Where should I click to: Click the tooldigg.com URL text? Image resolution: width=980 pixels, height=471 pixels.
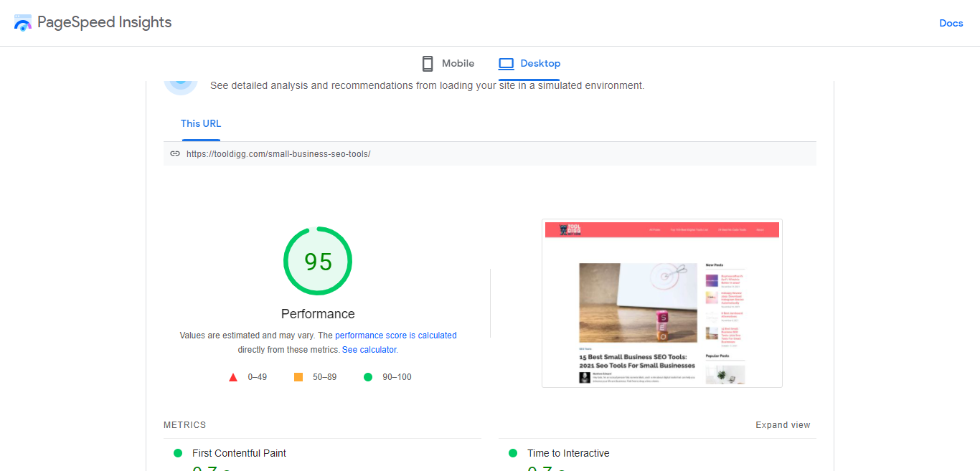coord(278,153)
